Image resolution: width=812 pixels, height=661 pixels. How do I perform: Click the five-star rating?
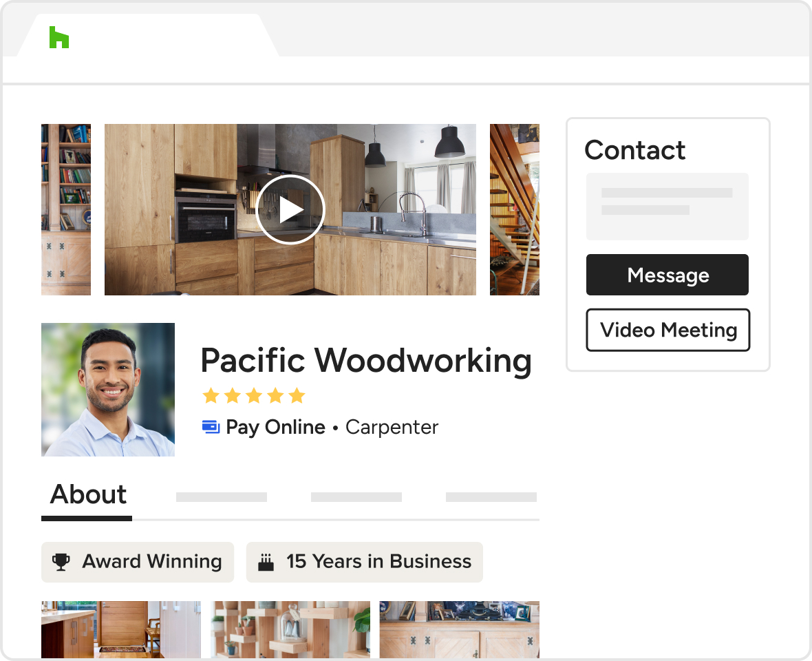pyautogui.click(x=253, y=395)
